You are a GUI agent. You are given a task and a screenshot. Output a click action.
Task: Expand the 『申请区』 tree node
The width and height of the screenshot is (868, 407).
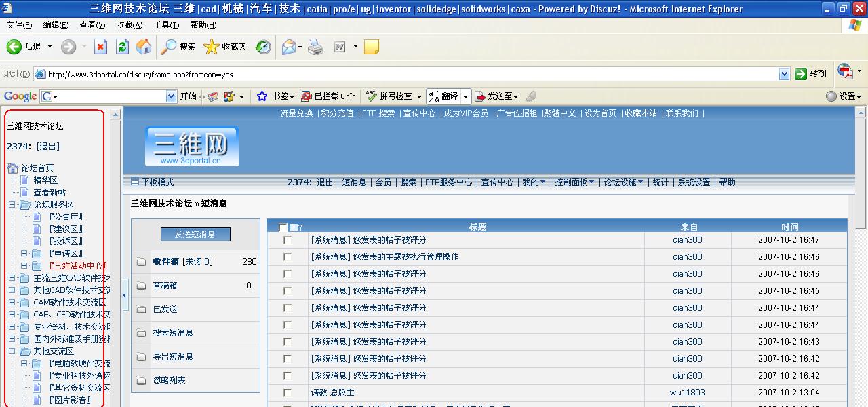(24, 254)
